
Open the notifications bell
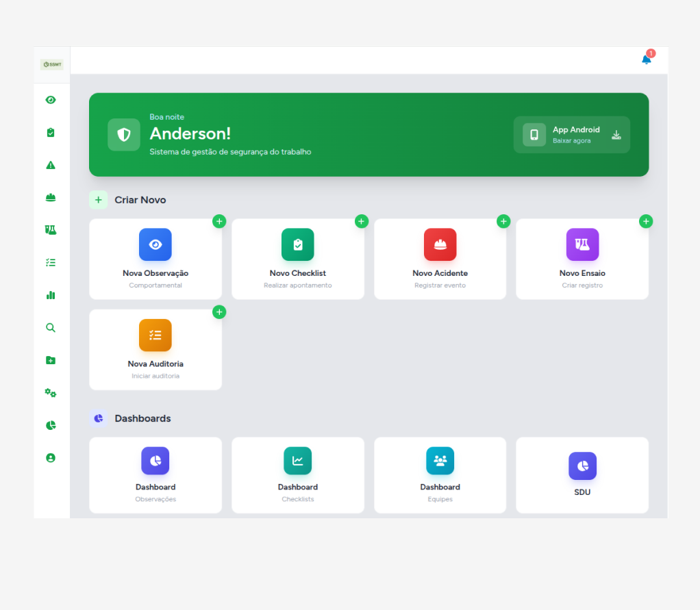pos(647,60)
